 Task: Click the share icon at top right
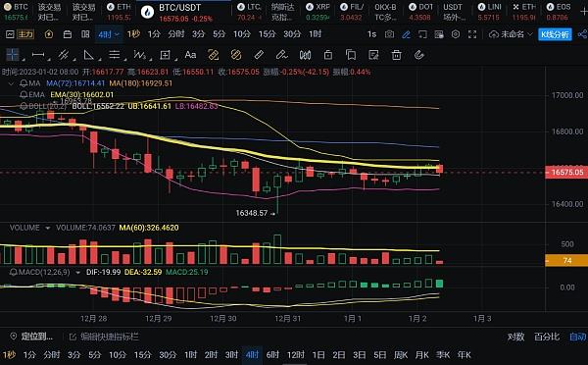(582, 34)
